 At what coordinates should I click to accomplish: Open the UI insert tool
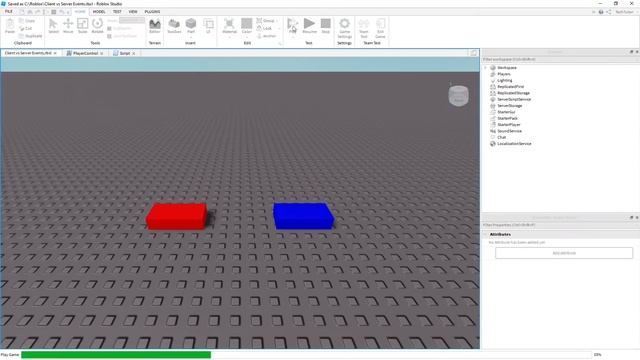[x=208, y=26]
